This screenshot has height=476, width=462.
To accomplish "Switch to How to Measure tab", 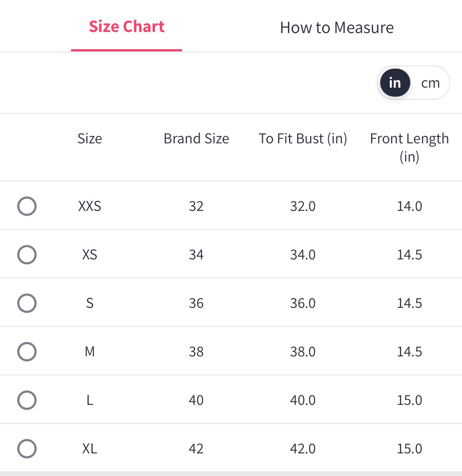I will pyautogui.click(x=337, y=28).
